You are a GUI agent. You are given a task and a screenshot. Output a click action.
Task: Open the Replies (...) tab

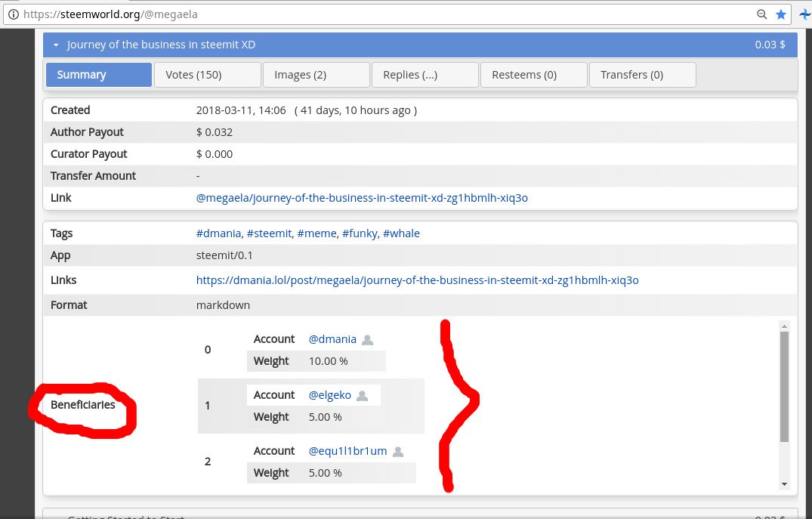[425, 75]
